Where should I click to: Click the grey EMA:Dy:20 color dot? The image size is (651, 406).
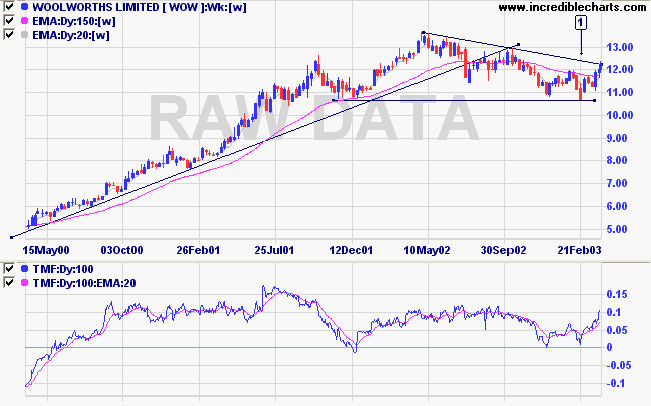[x=24, y=34]
